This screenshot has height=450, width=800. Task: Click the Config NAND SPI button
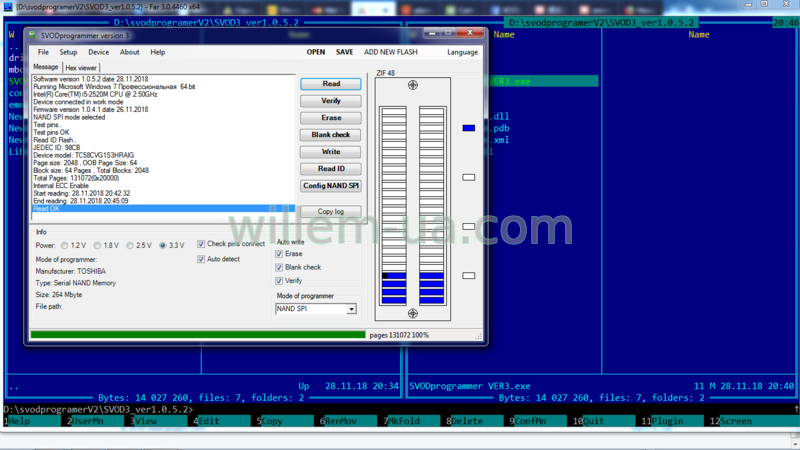point(331,186)
